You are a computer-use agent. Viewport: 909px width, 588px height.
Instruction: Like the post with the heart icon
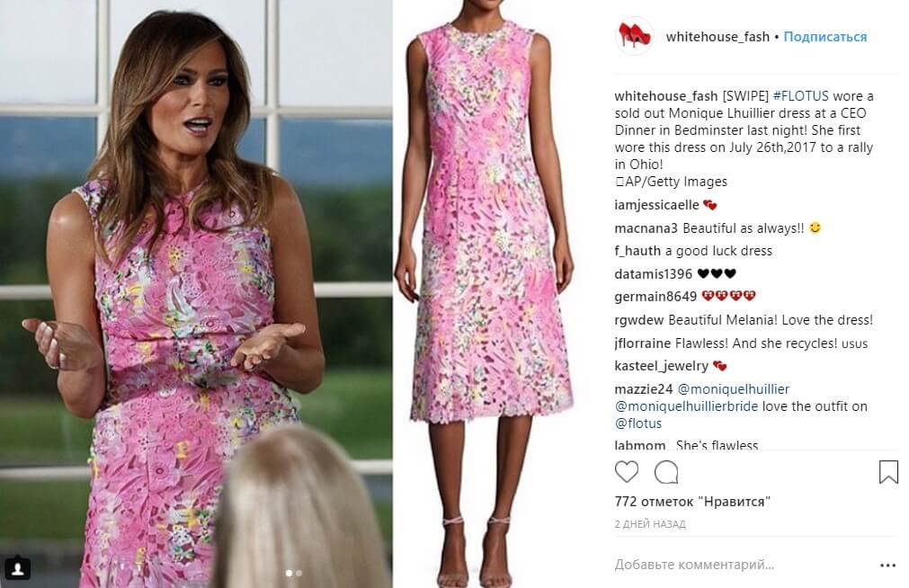click(626, 472)
